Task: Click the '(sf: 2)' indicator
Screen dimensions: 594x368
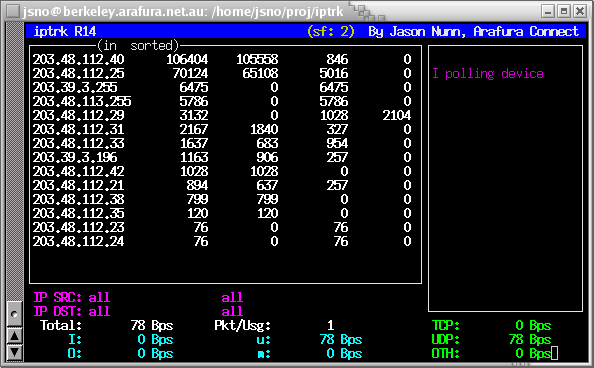Action: (331, 31)
